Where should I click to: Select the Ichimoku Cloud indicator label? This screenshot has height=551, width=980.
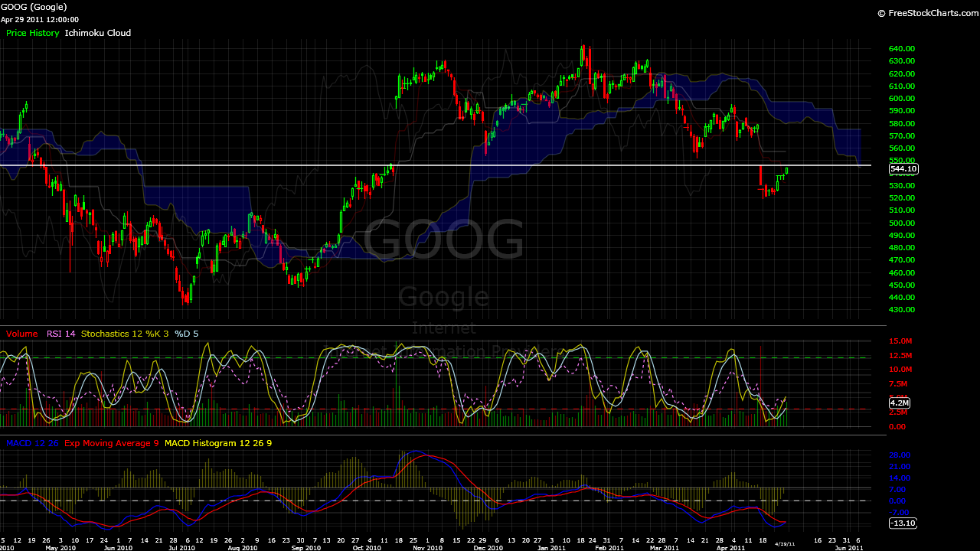coord(98,33)
